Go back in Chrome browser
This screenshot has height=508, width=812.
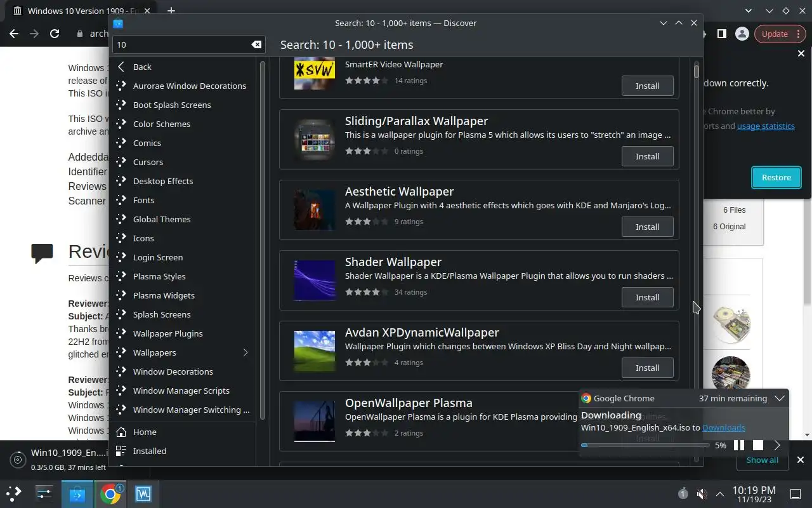pos(14,34)
